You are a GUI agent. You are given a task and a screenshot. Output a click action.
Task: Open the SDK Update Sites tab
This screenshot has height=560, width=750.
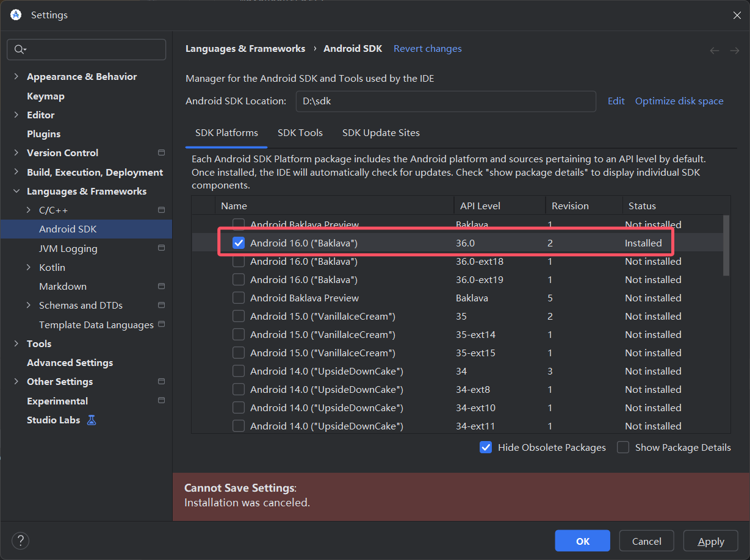(381, 132)
